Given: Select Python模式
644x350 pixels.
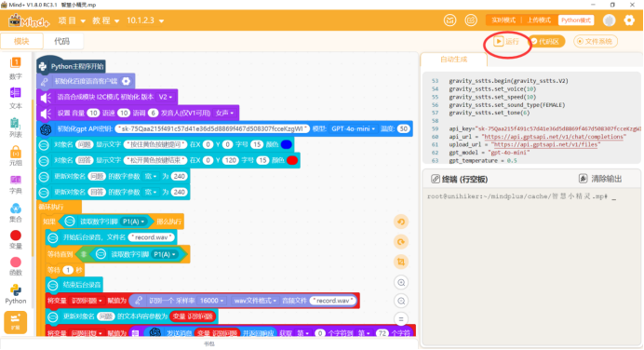Looking at the screenshot, I should click(x=576, y=20).
